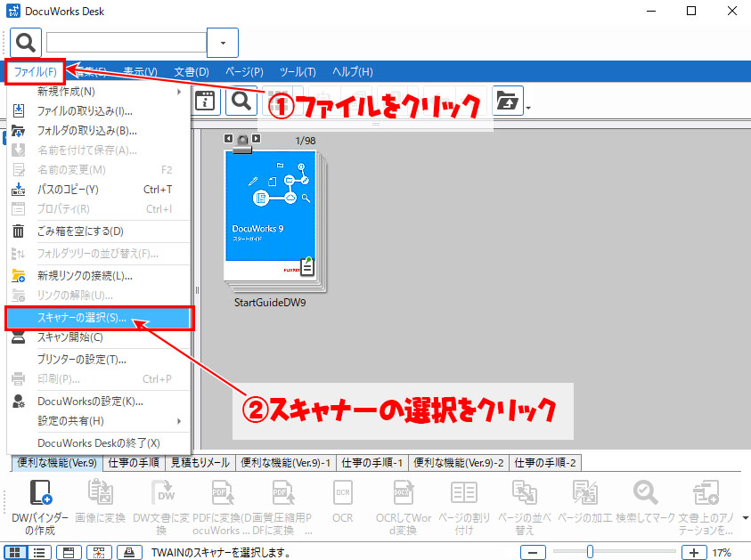Switch to list view
The image size is (751, 560).
click(x=39, y=552)
